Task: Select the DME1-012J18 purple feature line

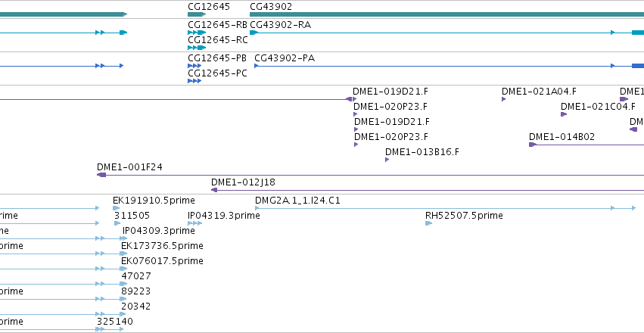Action: [x=428, y=190]
